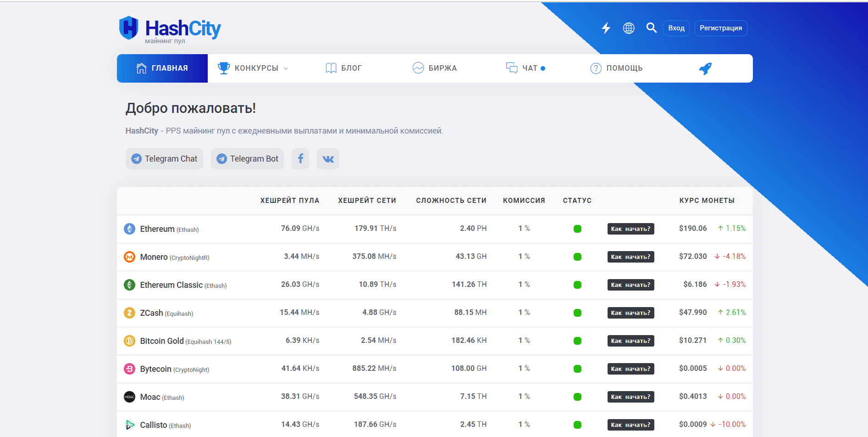The image size is (868, 437).
Task: Click the Вход login button
Action: (x=676, y=28)
